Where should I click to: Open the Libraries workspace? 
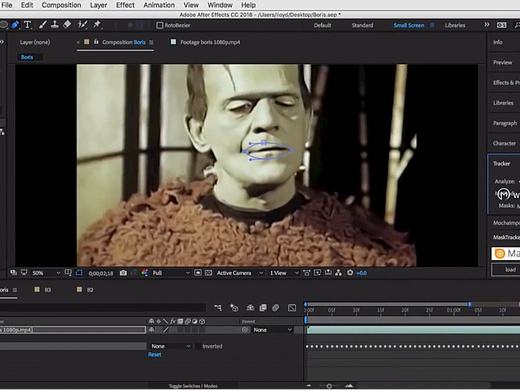(455, 25)
